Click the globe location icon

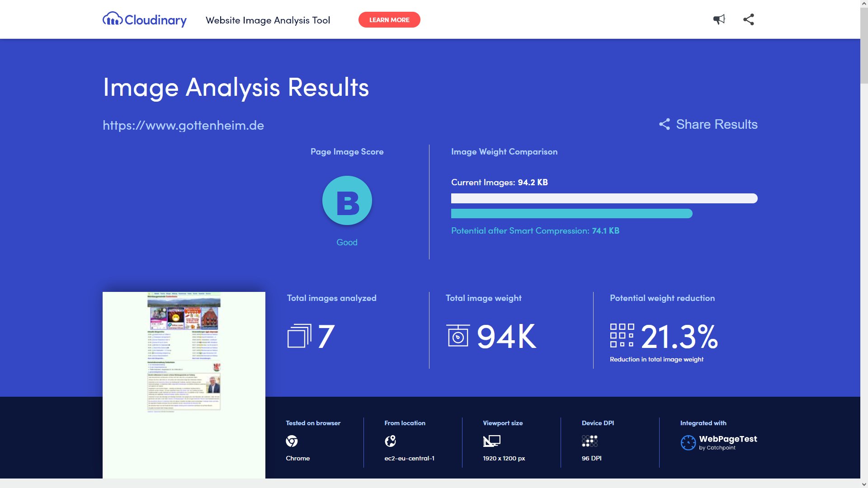coord(390,441)
